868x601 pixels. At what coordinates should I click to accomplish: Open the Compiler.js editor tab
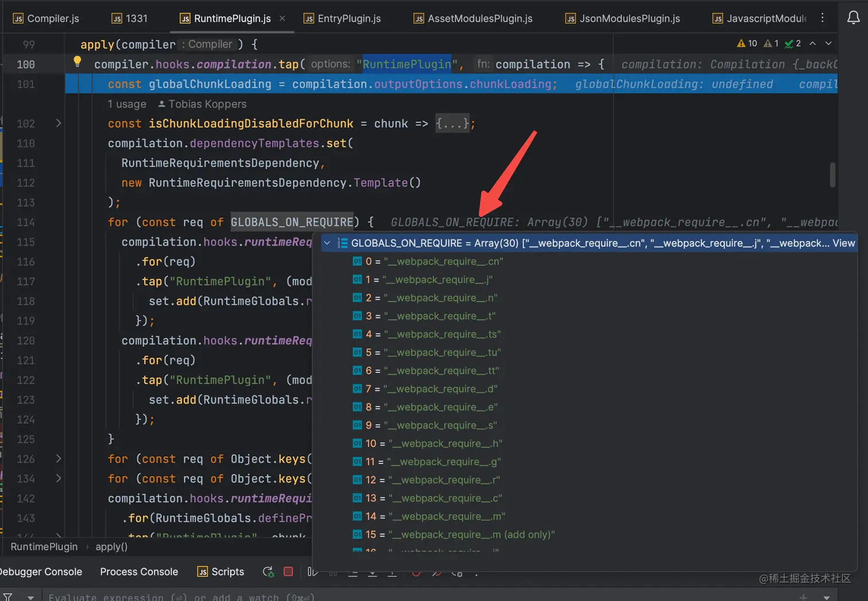pyautogui.click(x=46, y=18)
